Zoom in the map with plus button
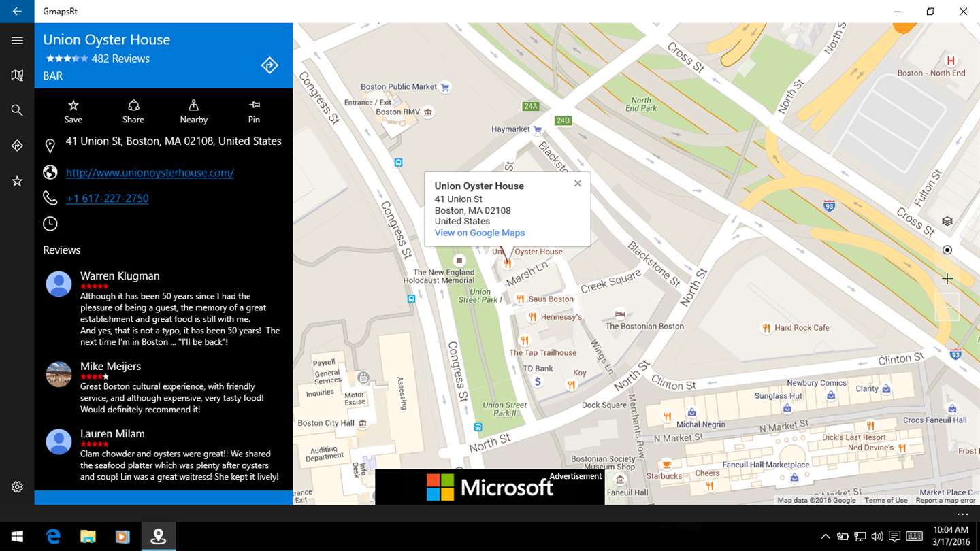The height and width of the screenshot is (551, 980). [x=947, y=278]
